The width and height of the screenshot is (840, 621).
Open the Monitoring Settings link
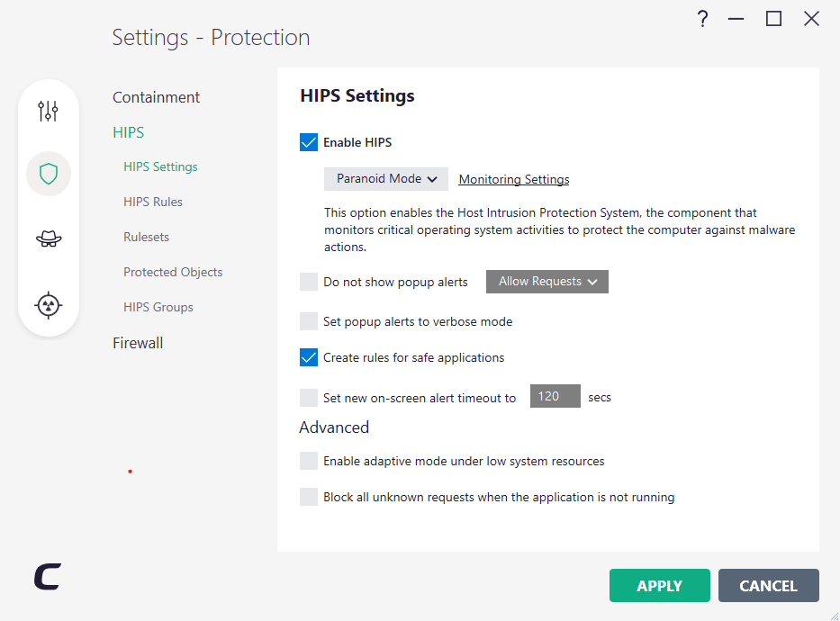coord(514,179)
